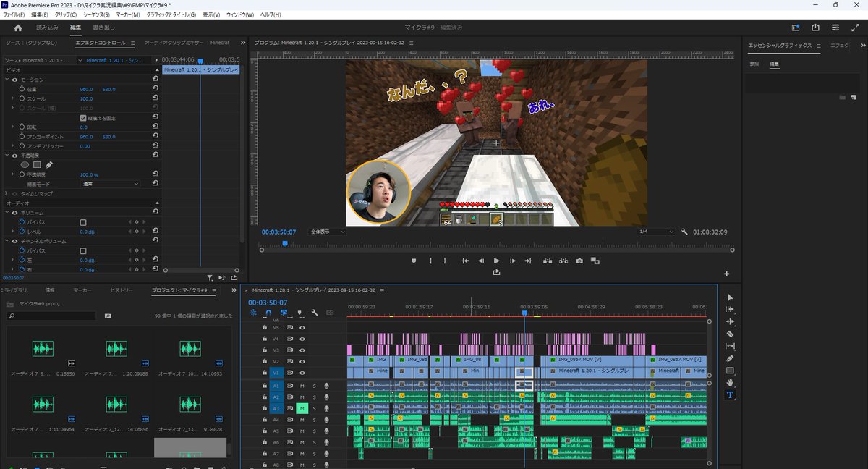The height and width of the screenshot is (469, 868).
Task: Hide video track V2 eye toggle
Action: click(x=302, y=361)
